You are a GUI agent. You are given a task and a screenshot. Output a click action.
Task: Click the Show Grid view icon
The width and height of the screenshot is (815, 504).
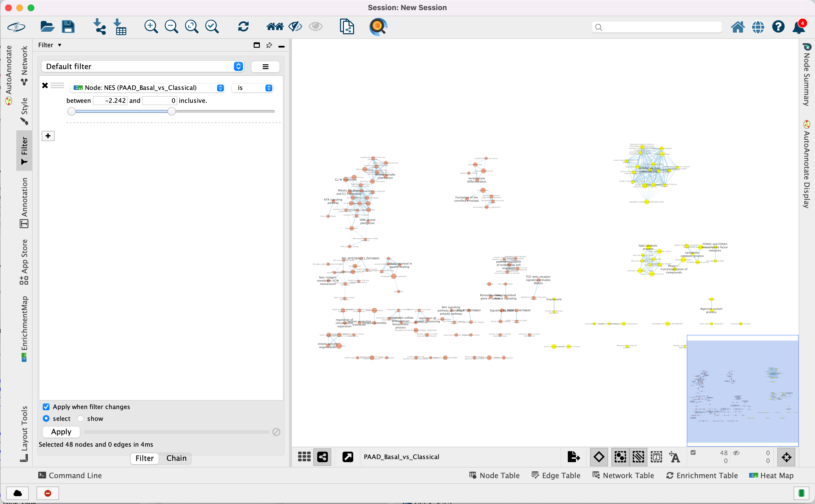coord(304,457)
